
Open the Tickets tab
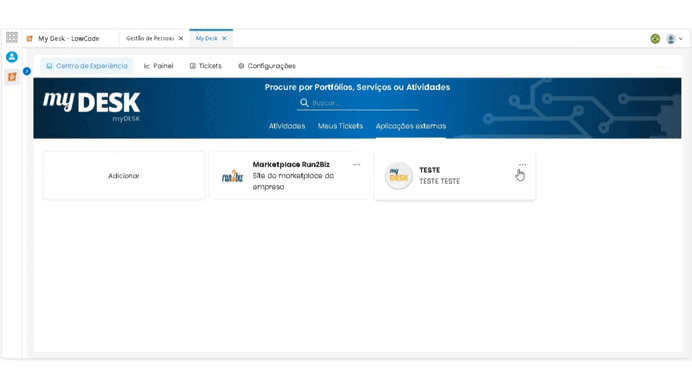point(206,66)
